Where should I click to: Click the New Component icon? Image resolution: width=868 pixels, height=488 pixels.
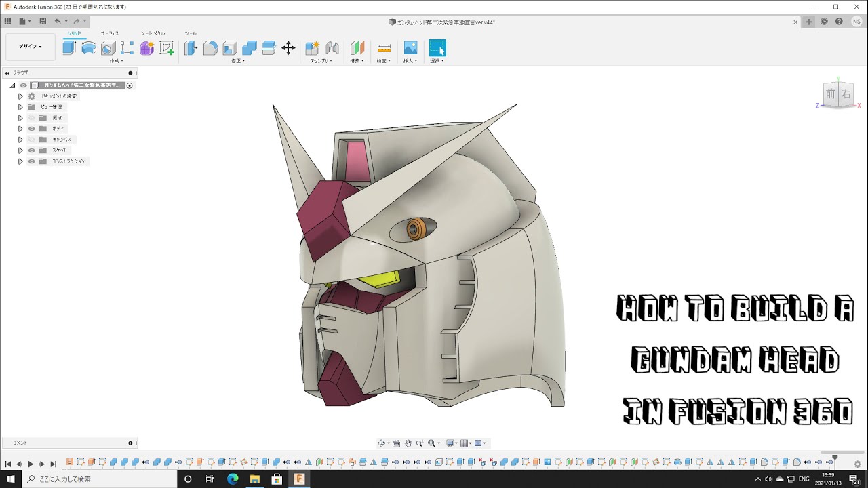pyautogui.click(x=313, y=48)
